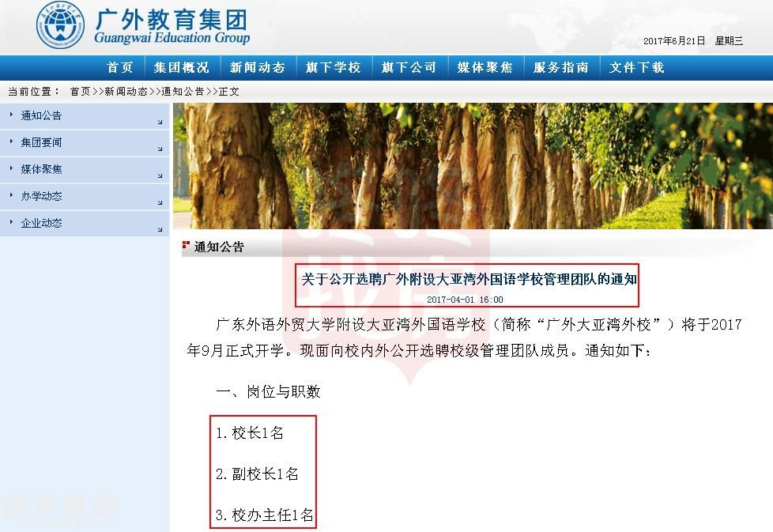Click the list item 1. 校长1名

tap(250, 433)
